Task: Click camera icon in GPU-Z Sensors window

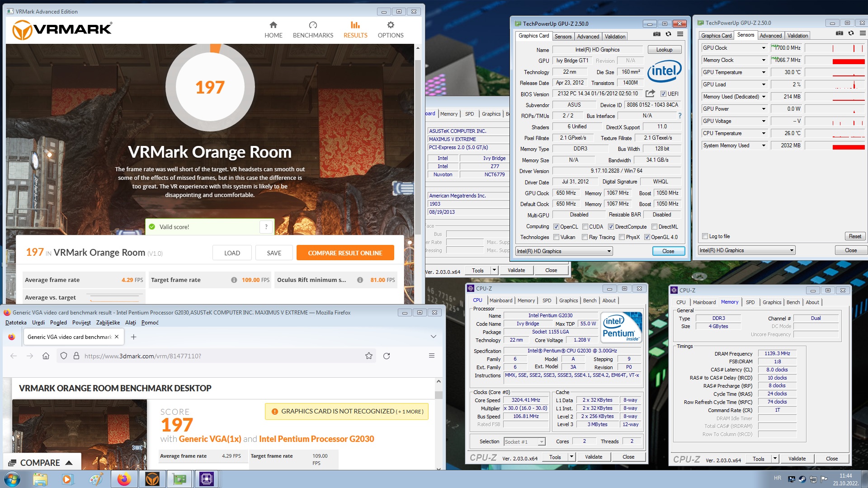Action: [x=840, y=33]
